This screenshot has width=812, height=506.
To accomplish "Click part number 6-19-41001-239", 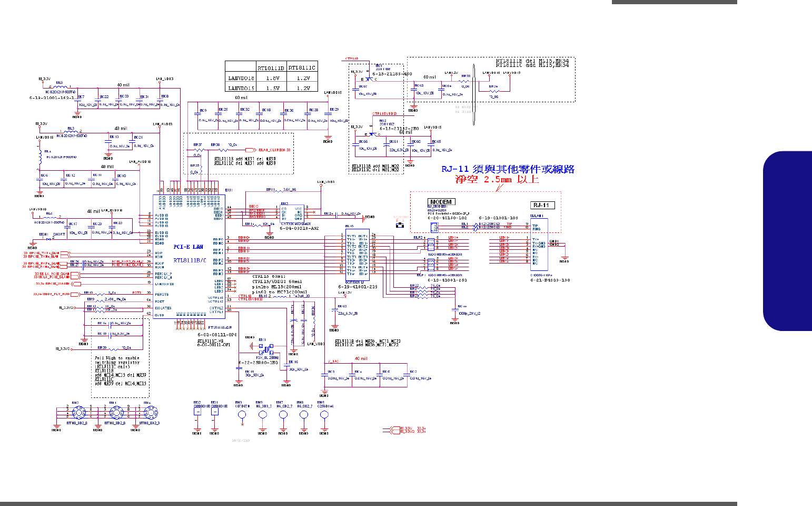I will coord(358,287).
